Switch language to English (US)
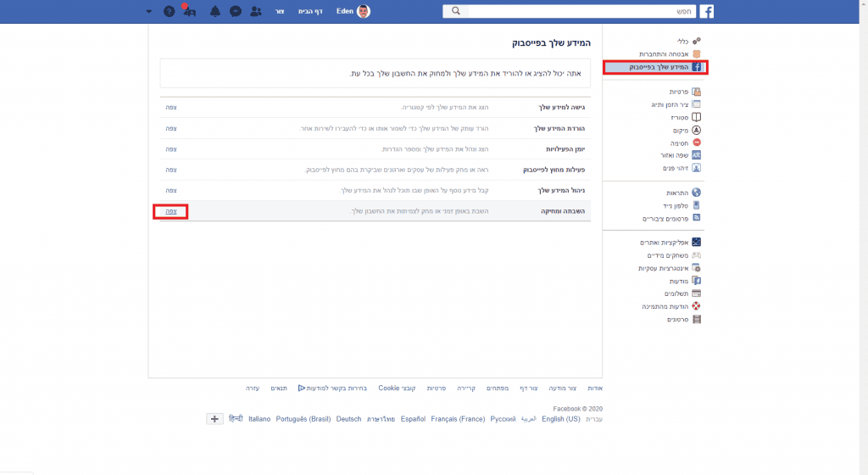Screen dimensions: 868x475 [x=561, y=419]
